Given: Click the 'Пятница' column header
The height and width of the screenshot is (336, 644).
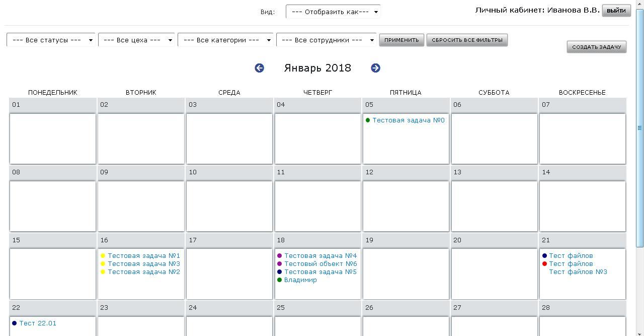Looking at the screenshot, I should (406, 92).
